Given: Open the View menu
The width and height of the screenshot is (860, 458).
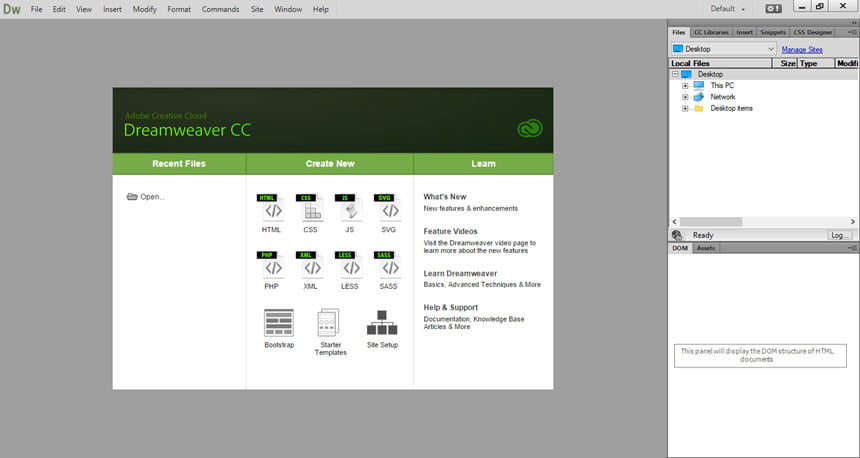Looking at the screenshot, I should click(84, 9).
